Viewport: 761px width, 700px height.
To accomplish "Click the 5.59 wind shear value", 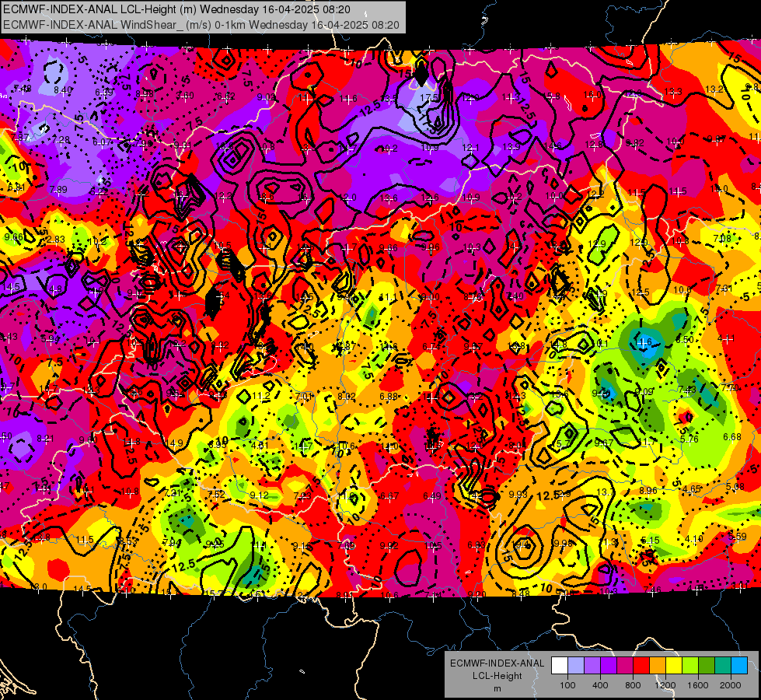I will pos(738,537).
